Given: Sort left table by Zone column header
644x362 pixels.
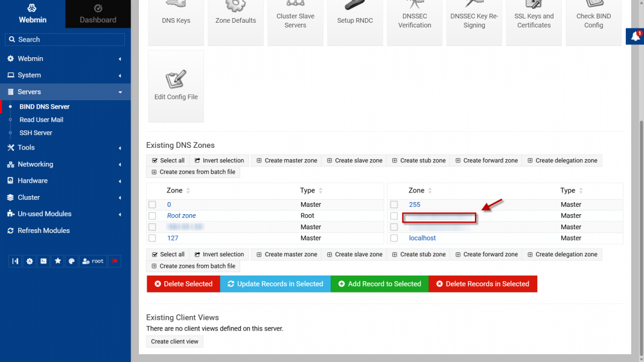Looking at the screenshot, I should click(174, 191).
